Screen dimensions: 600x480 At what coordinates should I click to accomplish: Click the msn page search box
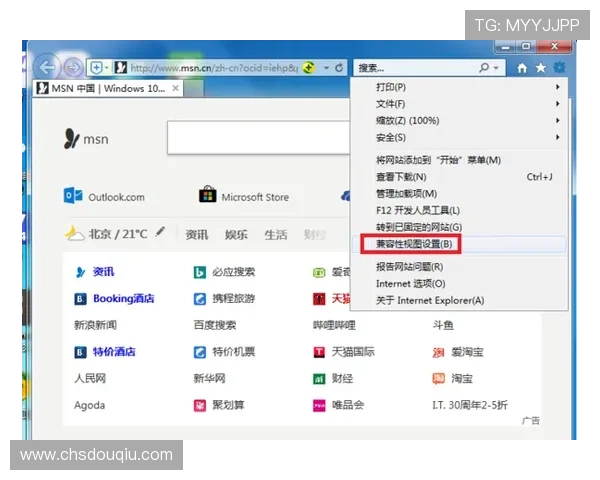(x=259, y=138)
